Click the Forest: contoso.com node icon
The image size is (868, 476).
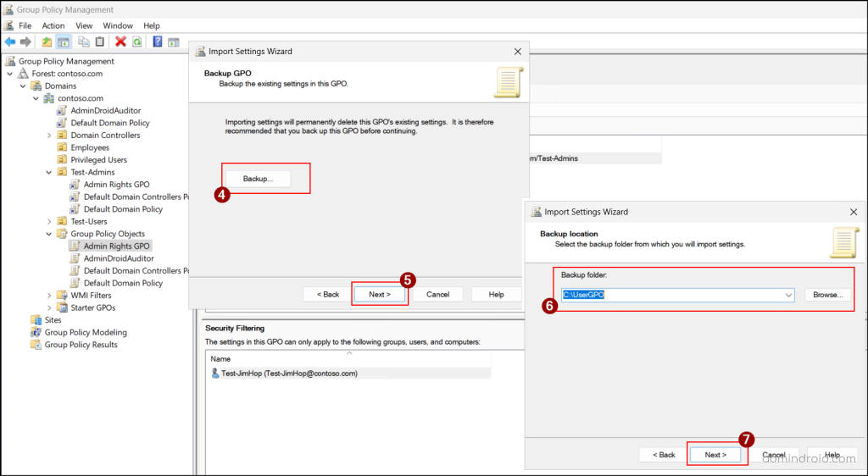tap(23, 74)
